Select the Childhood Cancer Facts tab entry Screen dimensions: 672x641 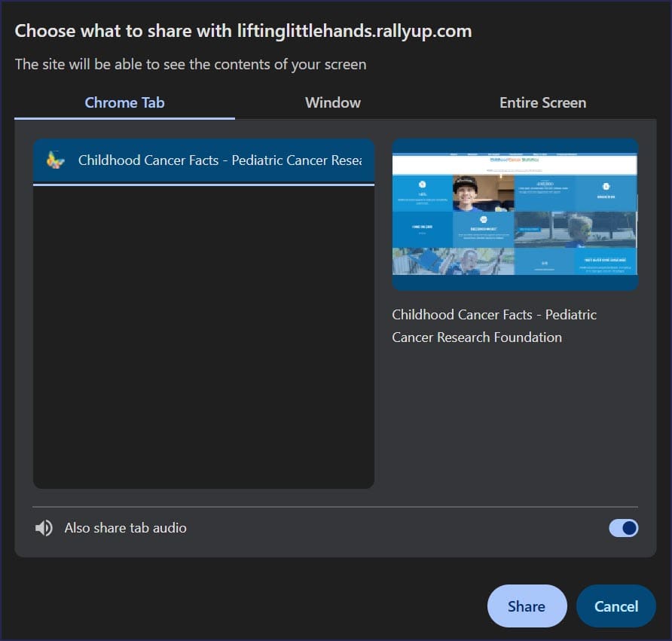click(219, 160)
